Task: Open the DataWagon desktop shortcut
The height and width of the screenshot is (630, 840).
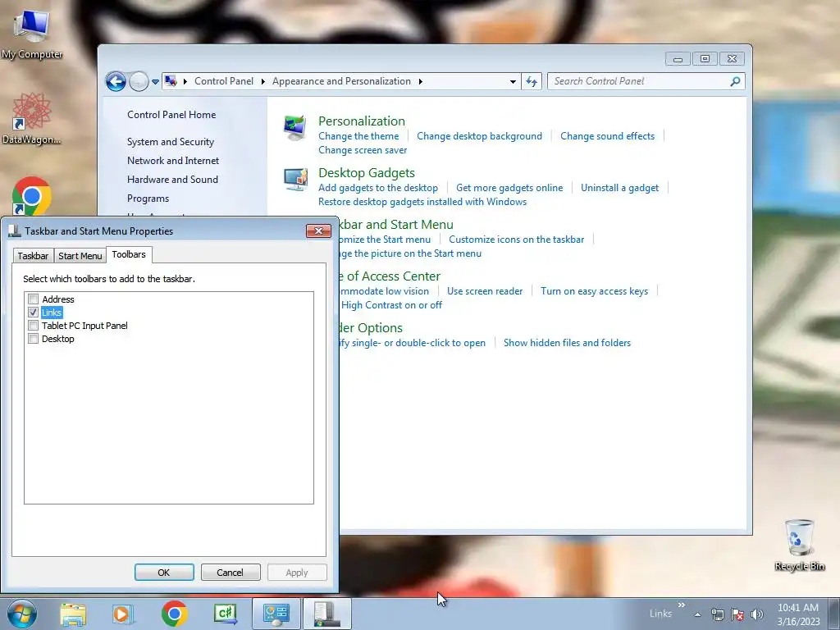Action: pyautogui.click(x=32, y=118)
